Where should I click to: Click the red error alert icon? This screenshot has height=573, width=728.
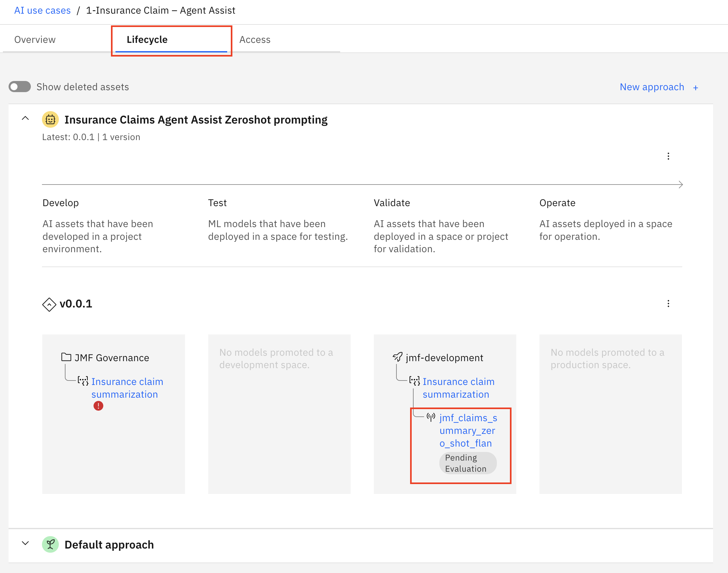[x=98, y=406]
